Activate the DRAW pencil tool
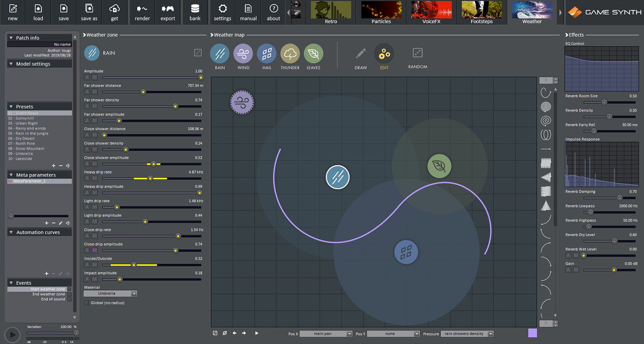 pos(361,53)
